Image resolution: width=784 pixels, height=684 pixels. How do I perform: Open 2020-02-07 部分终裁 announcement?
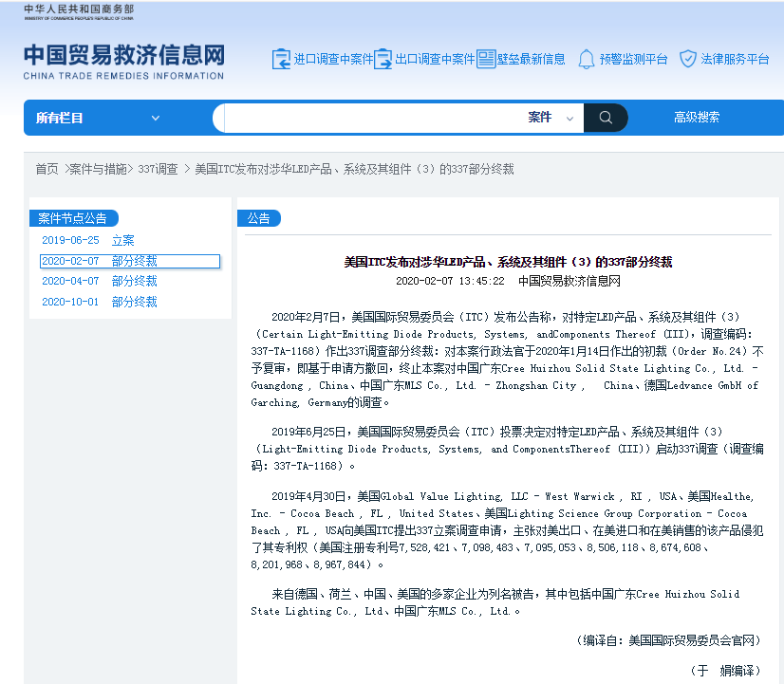click(130, 261)
